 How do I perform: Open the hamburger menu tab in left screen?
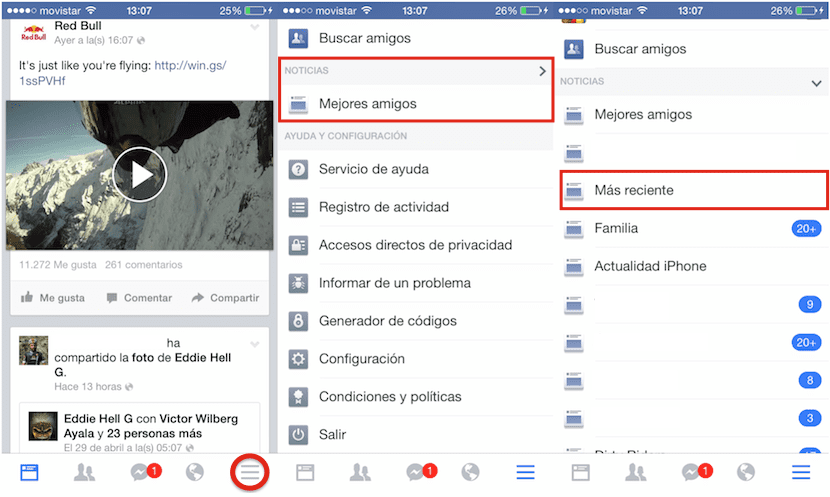click(250, 472)
